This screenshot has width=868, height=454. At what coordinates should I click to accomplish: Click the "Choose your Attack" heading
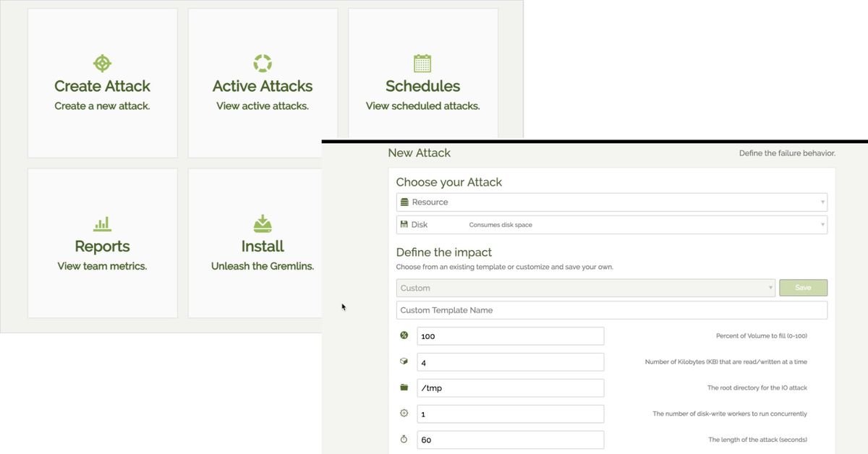click(x=449, y=182)
